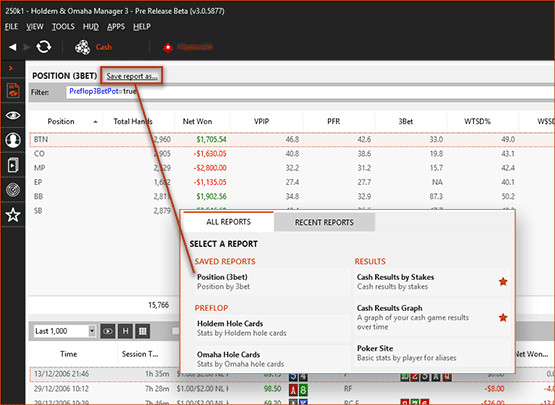Select the CO position row
The height and width of the screenshot is (405, 555).
[x=292, y=154]
